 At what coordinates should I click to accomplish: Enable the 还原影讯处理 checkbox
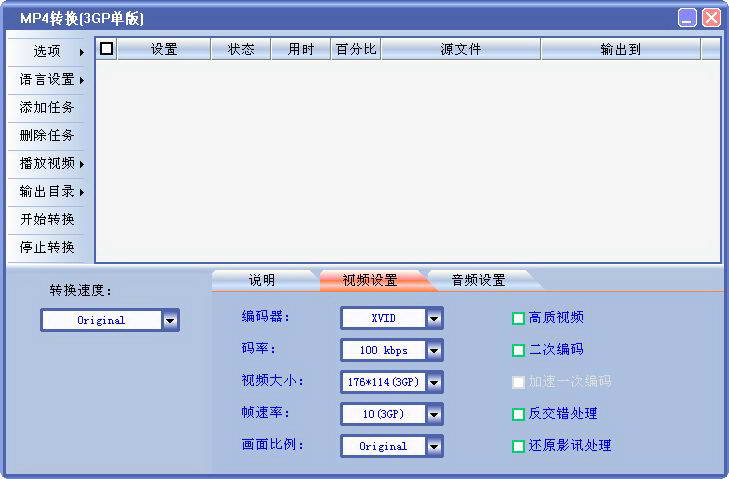[x=518, y=446]
